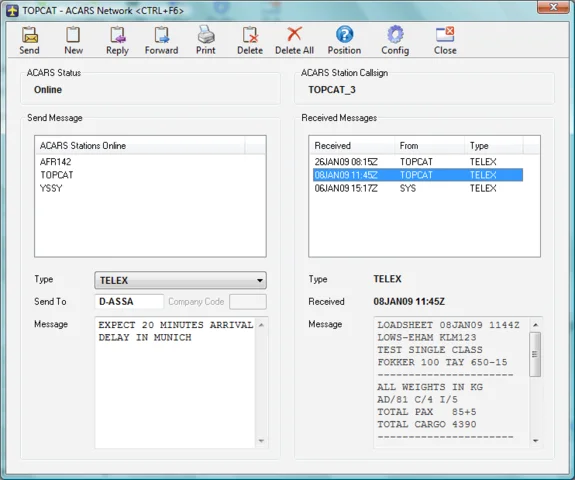Select the 26JAN09 08:15Z received message
This screenshot has width=576, height=480.
pos(418,162)
